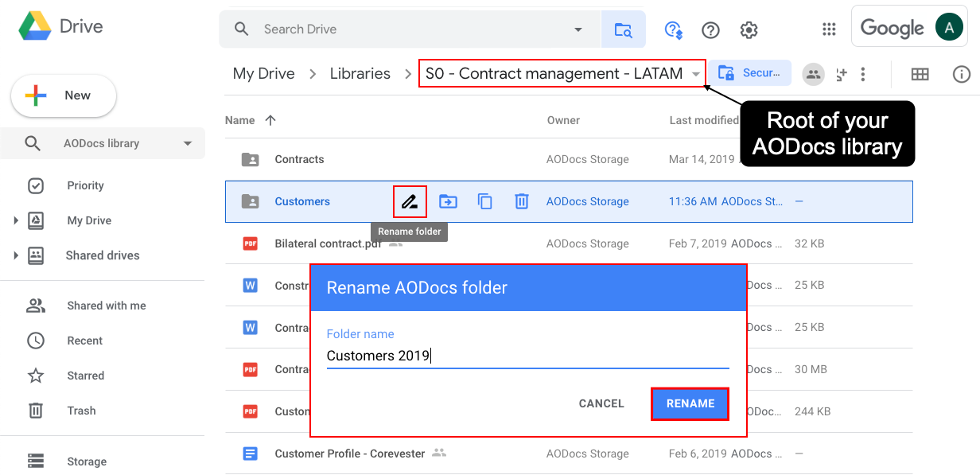
Task: Click the Customer Profile Google Docs icon
Action: click(251, 454)
